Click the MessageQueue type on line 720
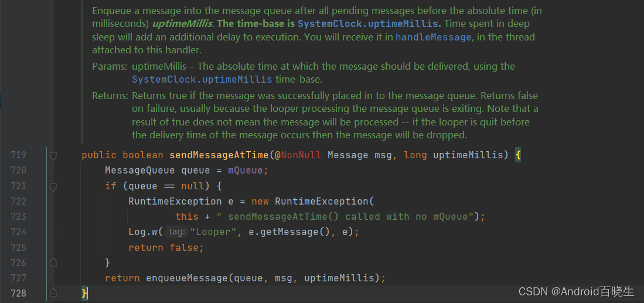The image size is (644, 303). click(140, 171)
